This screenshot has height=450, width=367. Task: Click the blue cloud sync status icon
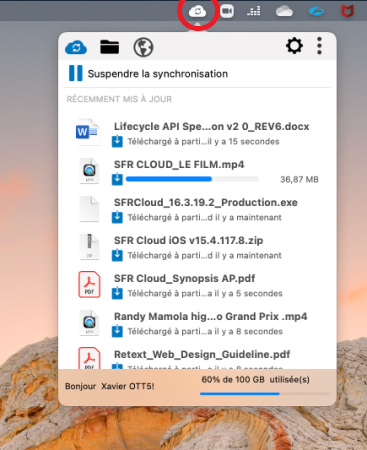click(x=76, y=47)
